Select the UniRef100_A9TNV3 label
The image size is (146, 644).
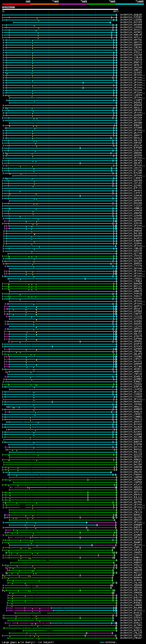click(x=131, y=32)
